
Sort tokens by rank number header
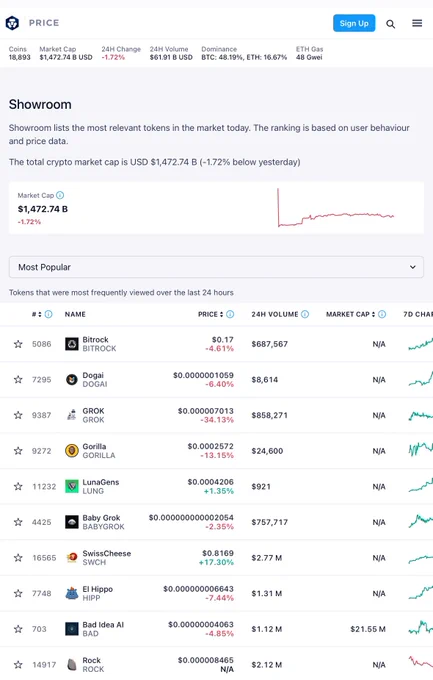click(36, 314)
